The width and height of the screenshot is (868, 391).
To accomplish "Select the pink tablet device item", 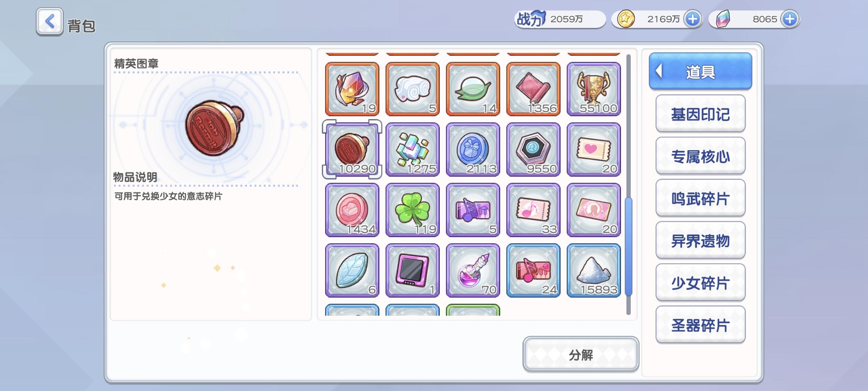I will pyautogui.click(x=412, y=270).
